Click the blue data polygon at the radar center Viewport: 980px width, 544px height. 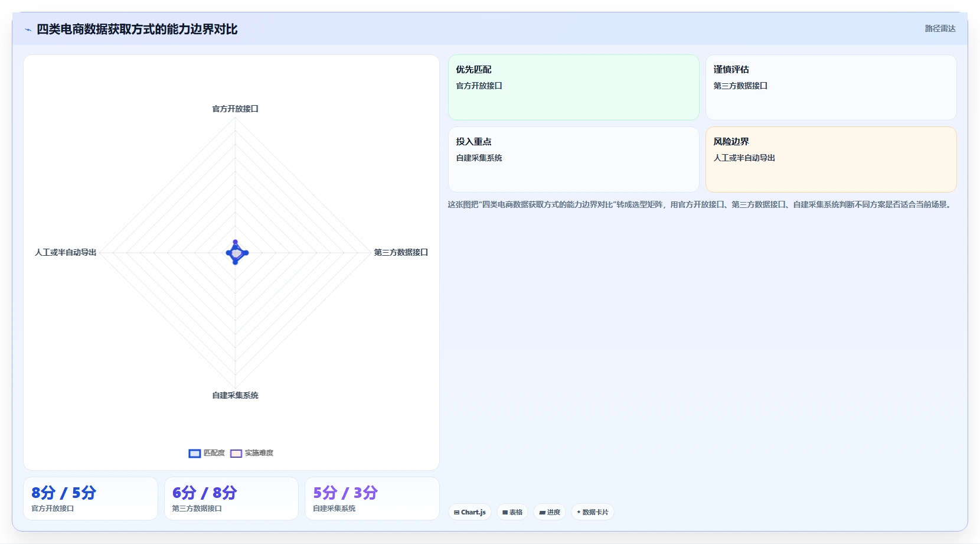[x=236, y=253]
